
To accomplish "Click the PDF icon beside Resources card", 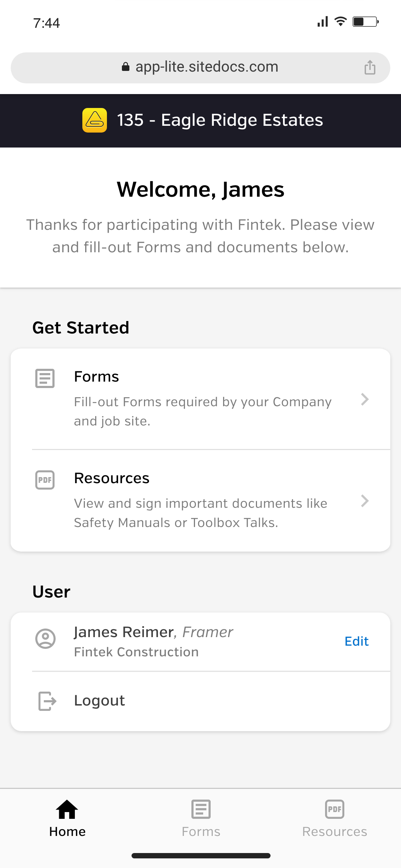I will click(x=45, y=480).
